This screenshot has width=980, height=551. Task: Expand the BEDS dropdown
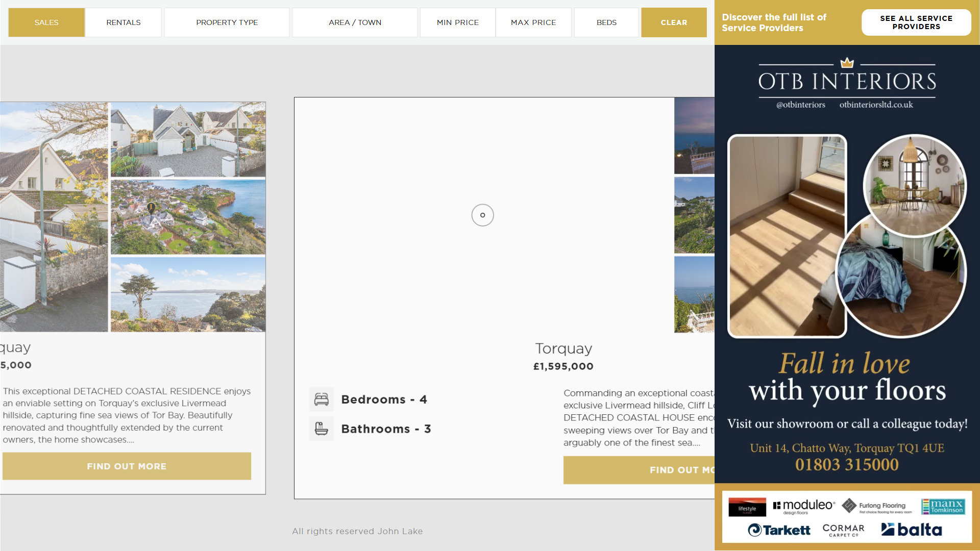(x=606, y=22)
